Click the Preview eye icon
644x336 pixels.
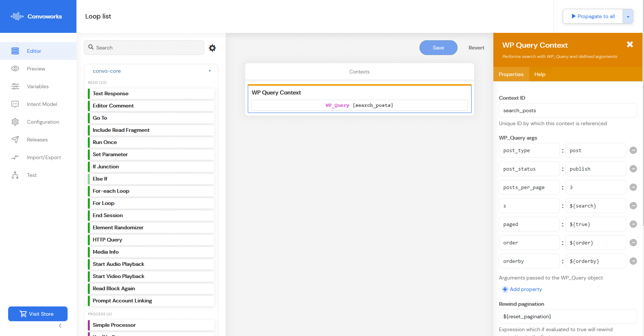(15, 69)
